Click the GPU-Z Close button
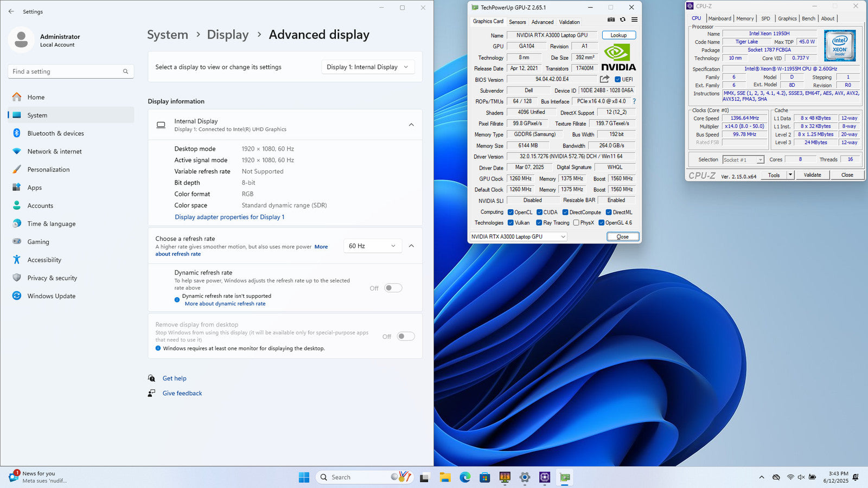This screenshot has height=488, width=868. [623, 236]
